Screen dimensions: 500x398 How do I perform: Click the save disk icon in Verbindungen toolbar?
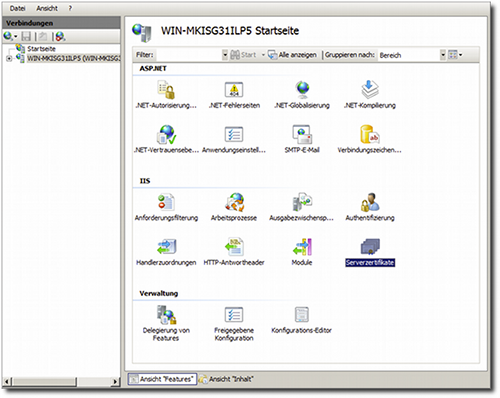coord(26,36)
